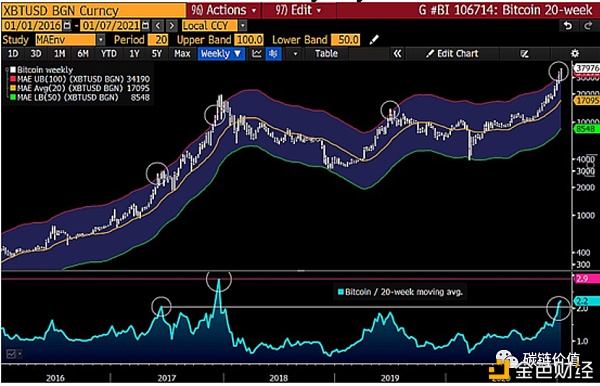Go to next date range arrow

pyautogui.click(x=172, y=26)
